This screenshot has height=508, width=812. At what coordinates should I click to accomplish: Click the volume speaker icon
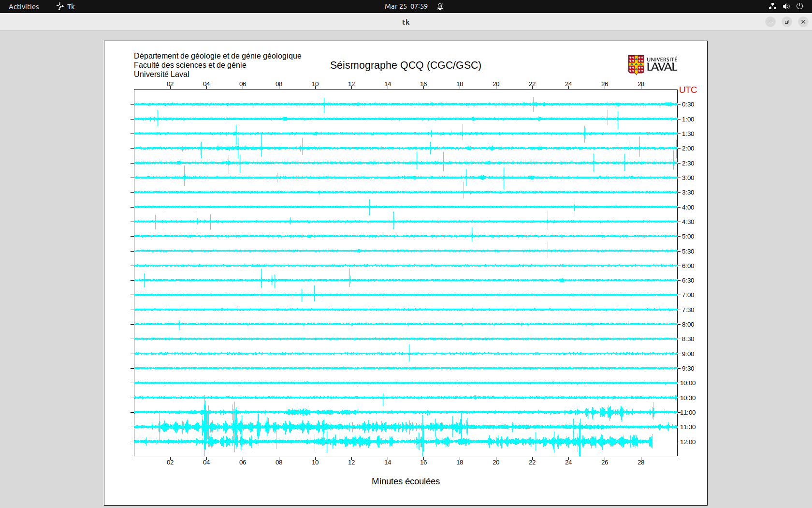[786, 6]
